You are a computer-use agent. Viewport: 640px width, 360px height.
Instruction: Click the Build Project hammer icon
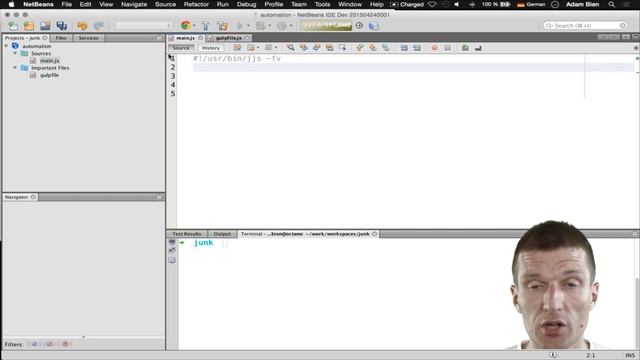(206, 26)
